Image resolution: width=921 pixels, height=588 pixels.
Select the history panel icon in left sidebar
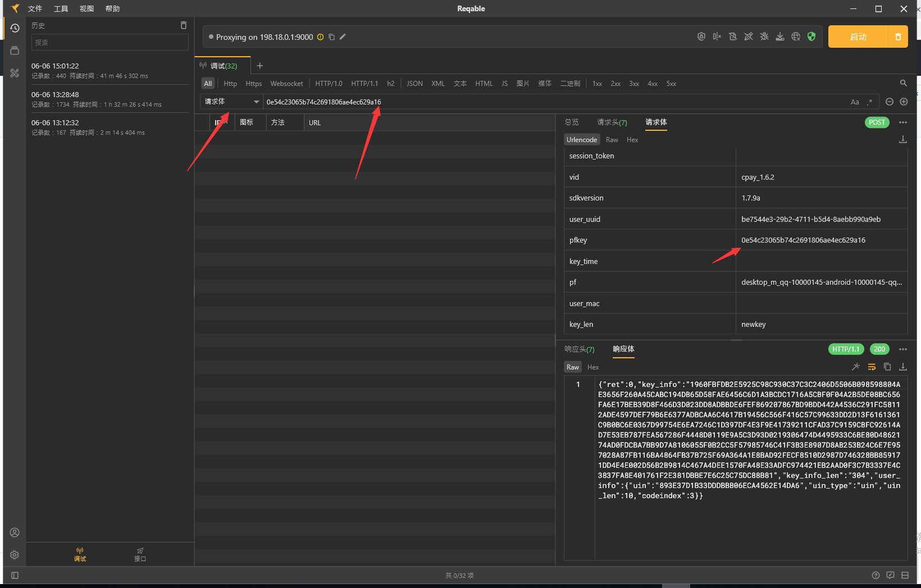(x=15, y=27)
